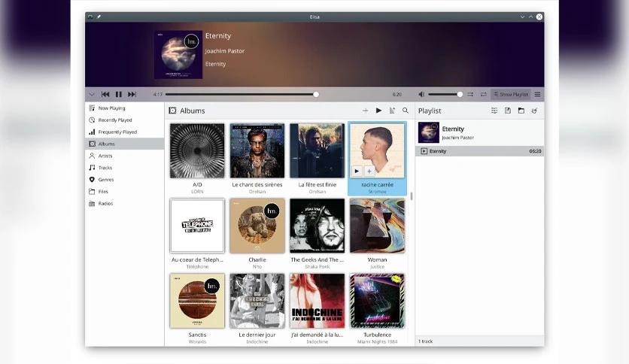Clear the playlist icon
Screen dimensions: 629x364
coord(534,111)
